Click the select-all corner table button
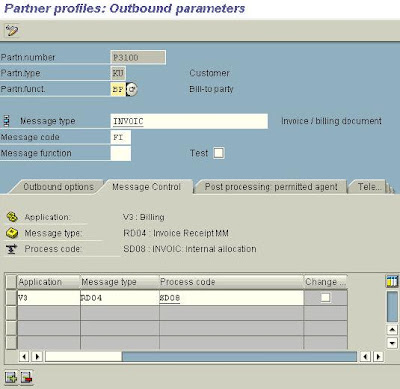 11,282
